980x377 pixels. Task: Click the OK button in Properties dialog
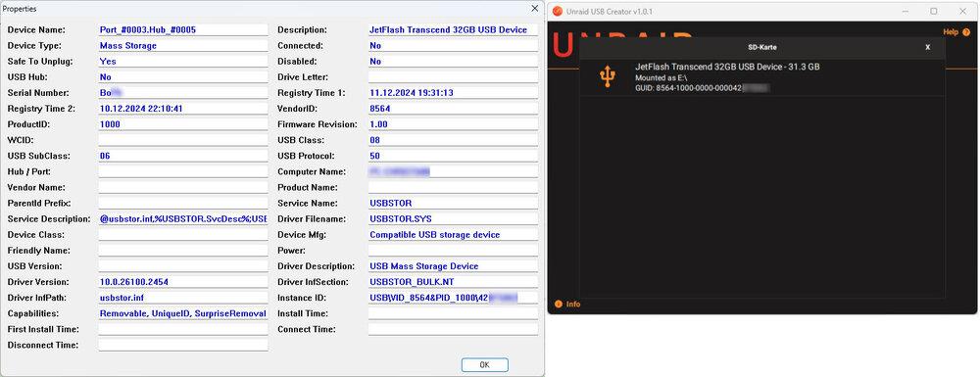pos(484,364)
